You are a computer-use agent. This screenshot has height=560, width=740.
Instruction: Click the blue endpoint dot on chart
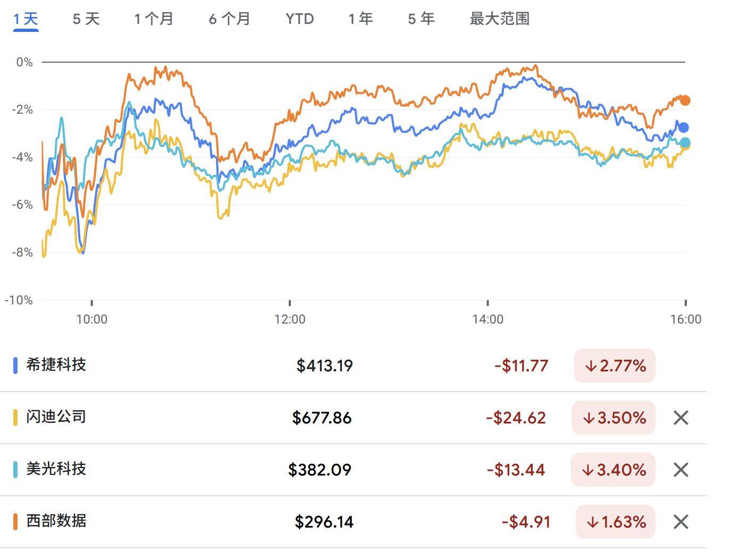coord(684,128)
